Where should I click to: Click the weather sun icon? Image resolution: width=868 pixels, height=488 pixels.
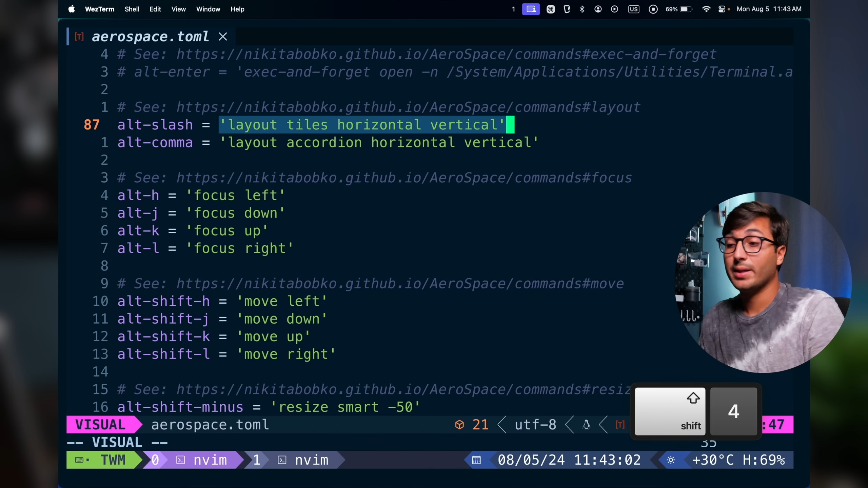point(671,460)
